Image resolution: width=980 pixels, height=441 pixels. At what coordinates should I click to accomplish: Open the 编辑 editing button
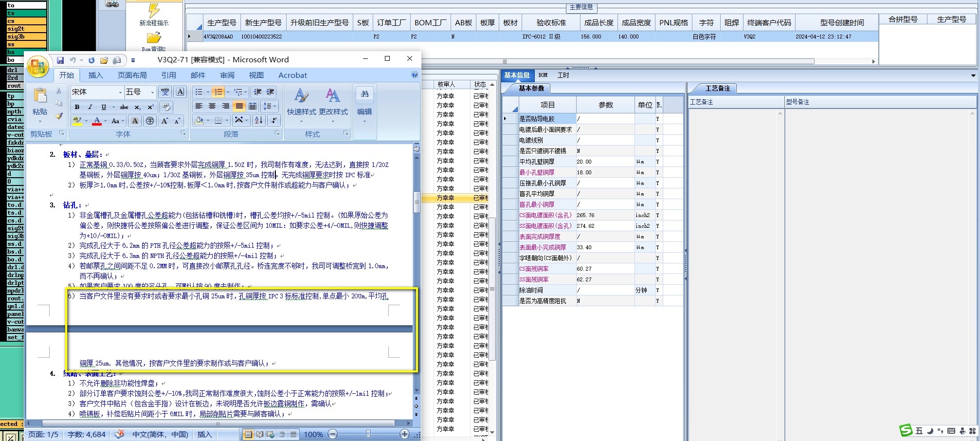364,105
